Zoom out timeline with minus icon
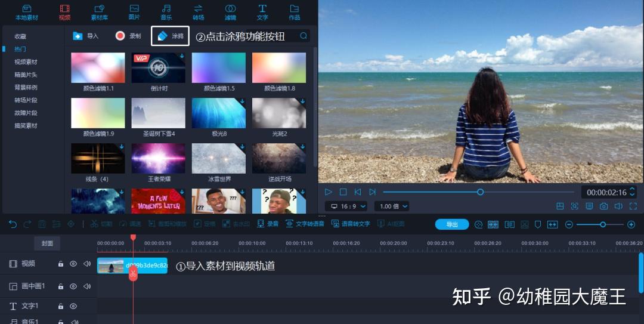 coord(569,224)
